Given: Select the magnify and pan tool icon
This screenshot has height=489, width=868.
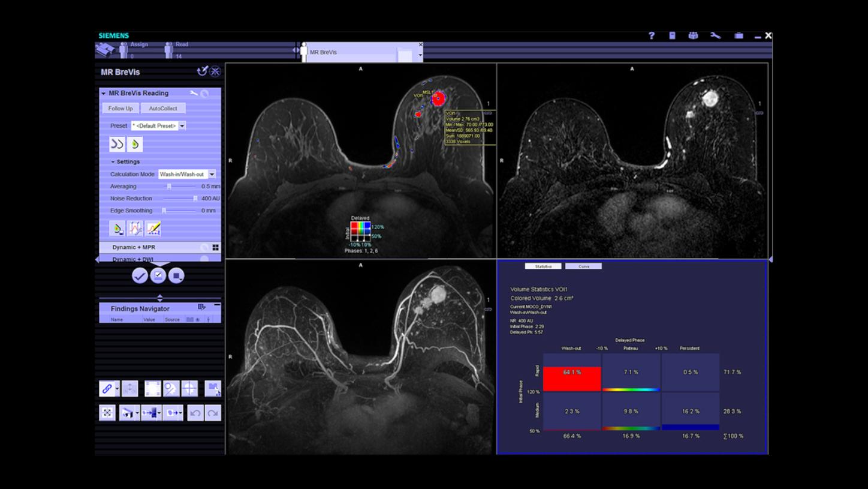Looking at the screenshot, I should click(x=171, y=389).
